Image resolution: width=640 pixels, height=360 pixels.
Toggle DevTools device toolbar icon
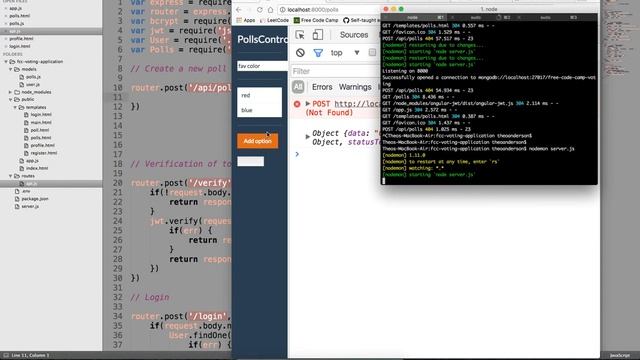[318, 35]
